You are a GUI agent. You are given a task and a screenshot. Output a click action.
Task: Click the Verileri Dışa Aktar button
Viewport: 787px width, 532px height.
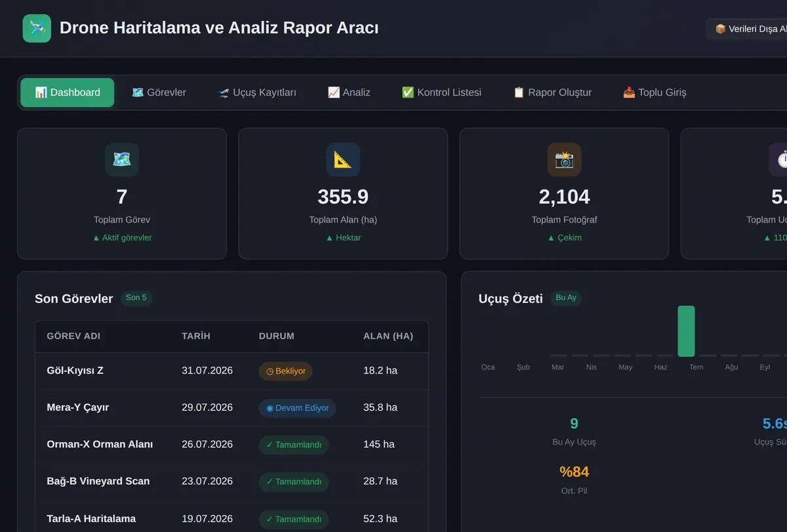pyautogui.click(x=747, y=29)
